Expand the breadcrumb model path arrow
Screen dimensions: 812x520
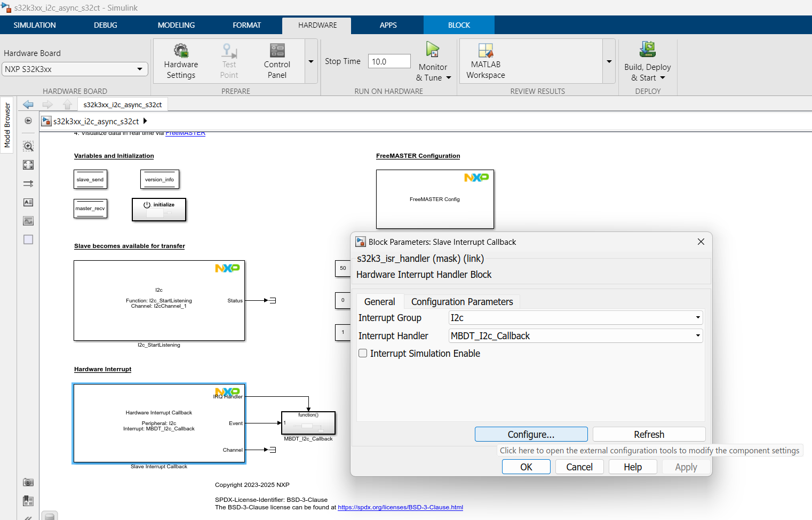pos(145,121)
